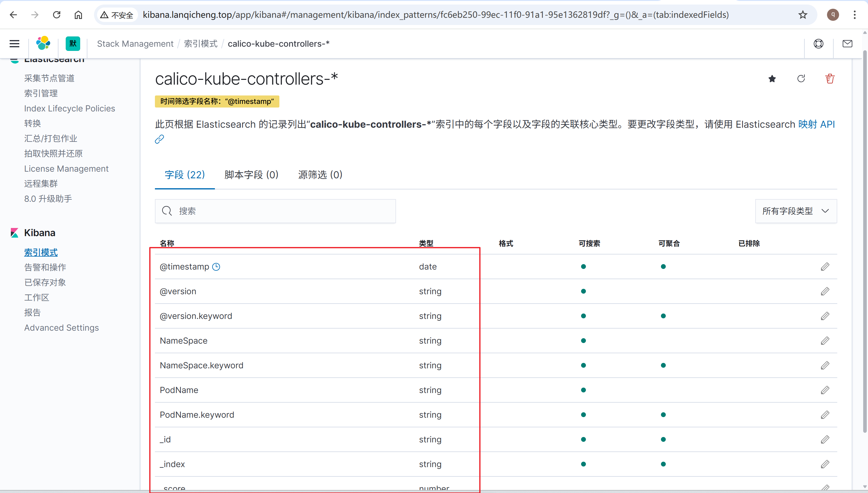Refresh the field list
868x493 pixels.
click(x=801, y=79)
